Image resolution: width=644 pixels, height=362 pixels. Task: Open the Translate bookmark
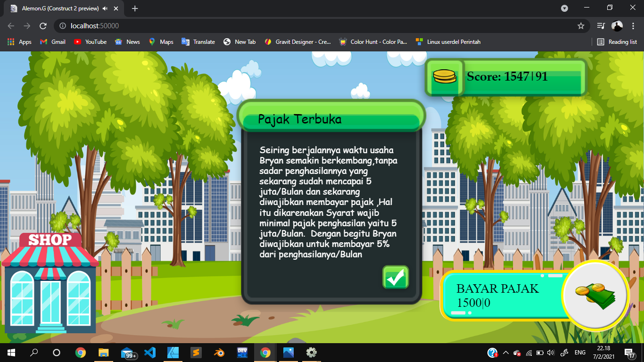[198, 42]
